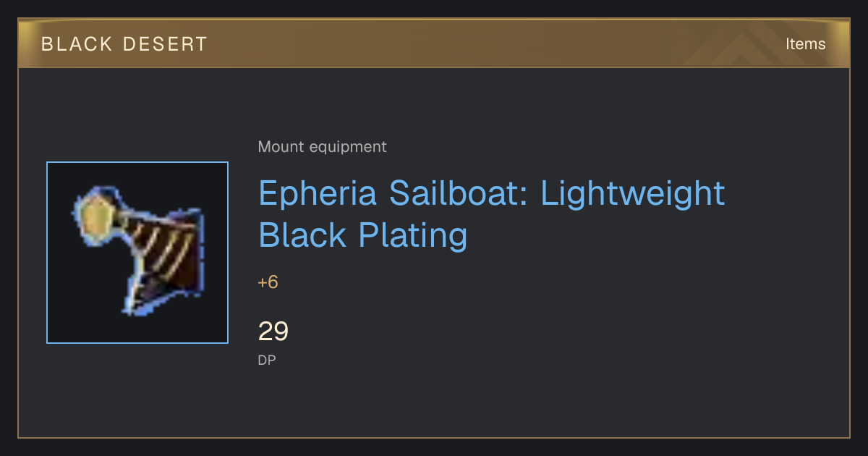The image size is (868, 456).
Task: Open the Black Plating title line
Action: (363, 235)
